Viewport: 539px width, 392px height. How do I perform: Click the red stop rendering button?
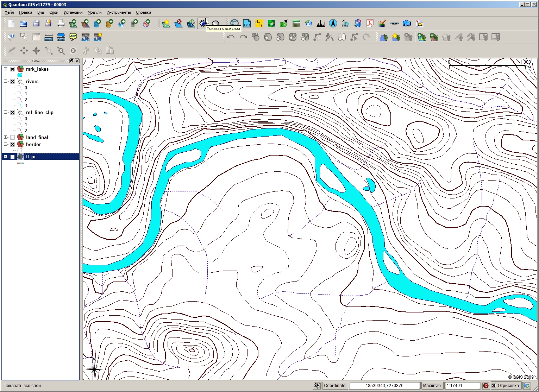coord(486,386)
